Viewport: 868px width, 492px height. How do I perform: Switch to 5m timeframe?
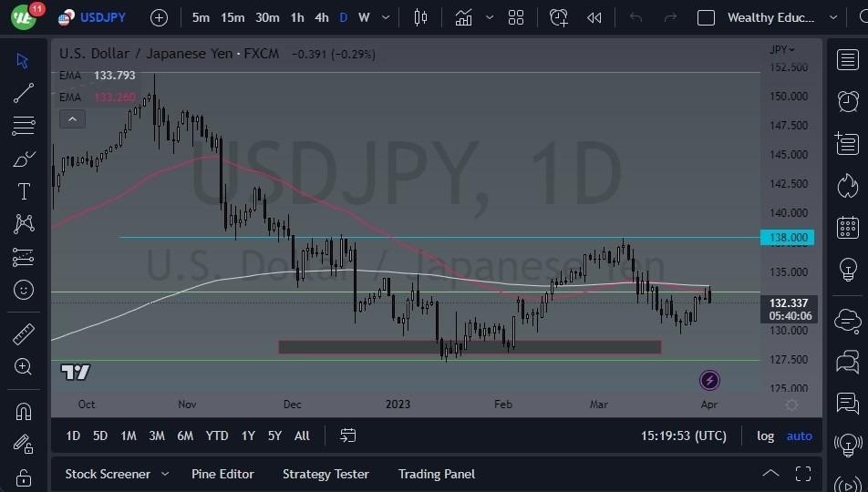201,17
